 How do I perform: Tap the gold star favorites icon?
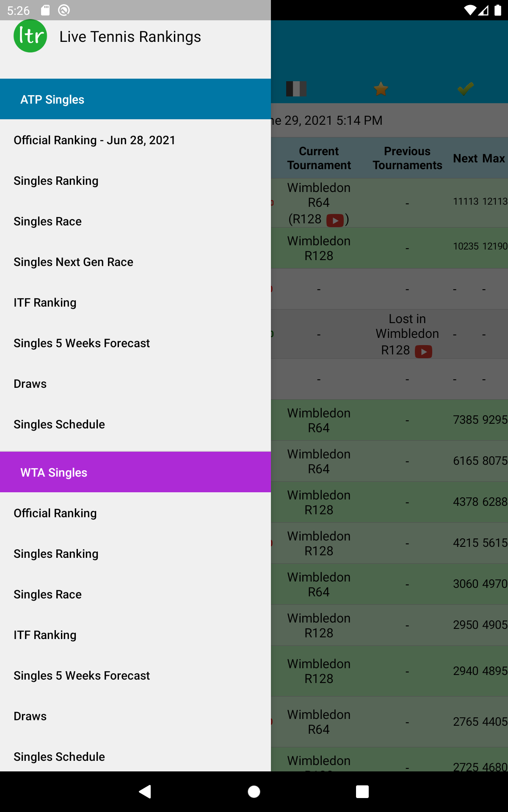tap(381, 89)
